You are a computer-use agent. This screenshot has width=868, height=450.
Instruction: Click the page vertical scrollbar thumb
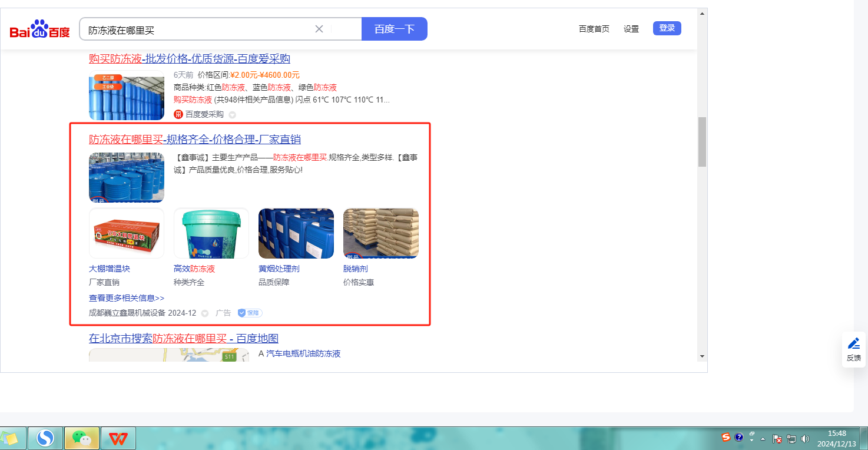coord(702,142)
